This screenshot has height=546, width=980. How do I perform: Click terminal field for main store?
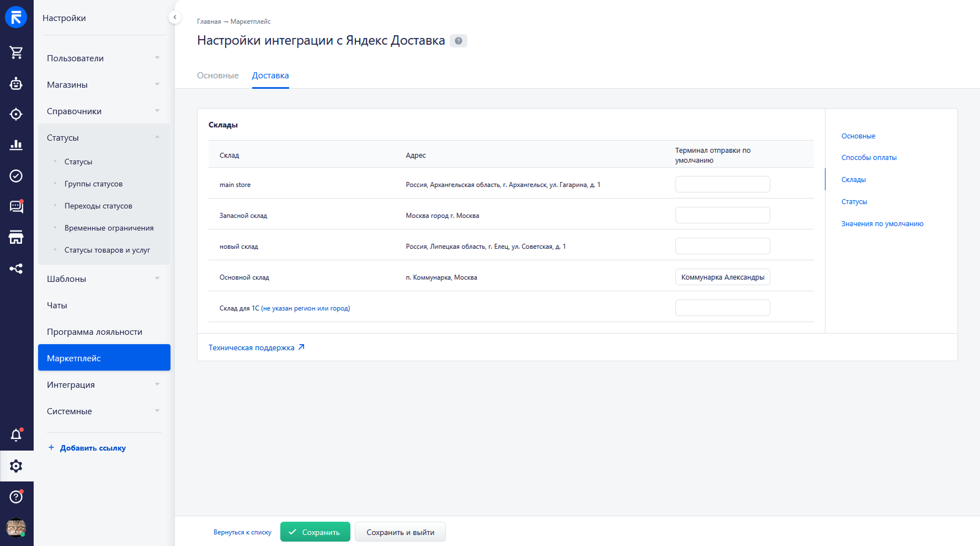pos(722,185)
